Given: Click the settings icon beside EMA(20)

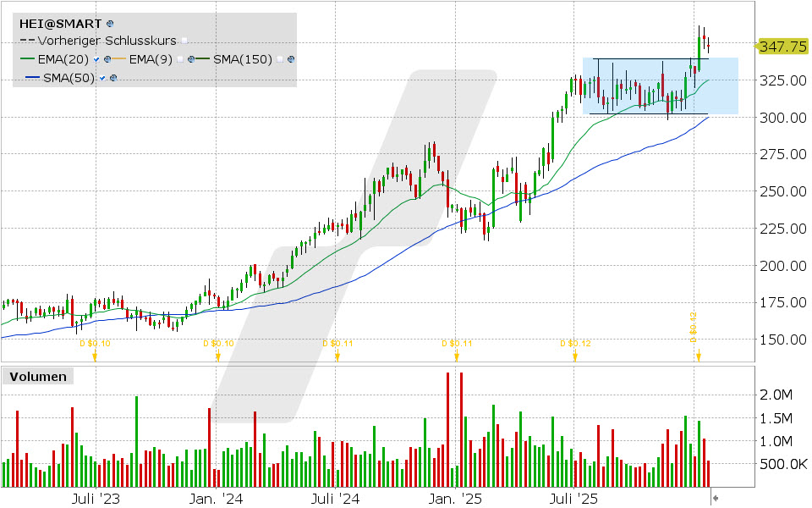Looking at the screenshot, I should pyautogui.click(x=107, y=59).
